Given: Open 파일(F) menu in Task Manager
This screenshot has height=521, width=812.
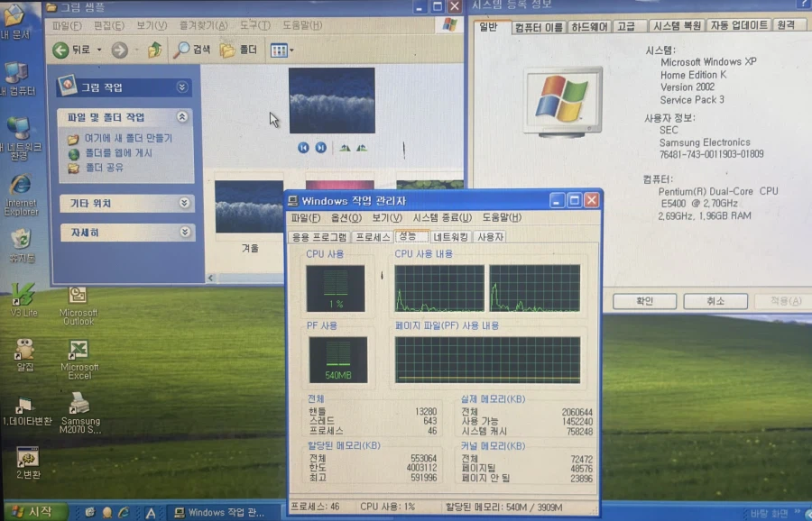Looking at the screenshot, I should (306, 218).
